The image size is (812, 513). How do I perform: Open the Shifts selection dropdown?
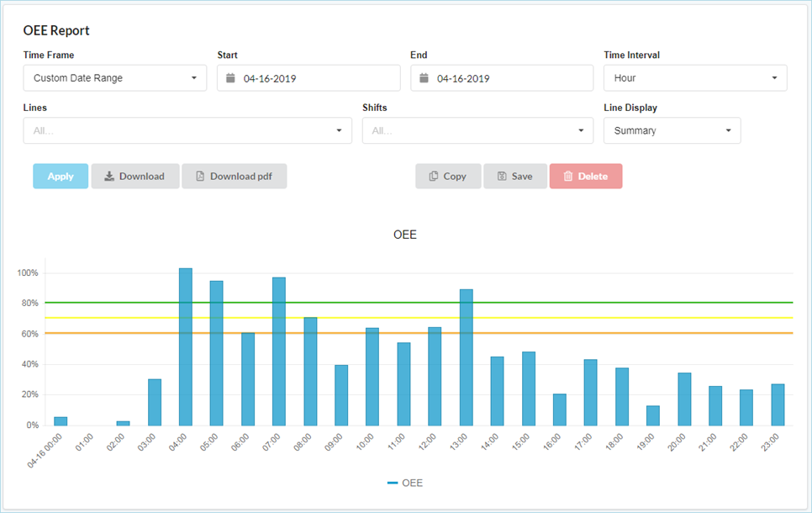pos(477,130)
